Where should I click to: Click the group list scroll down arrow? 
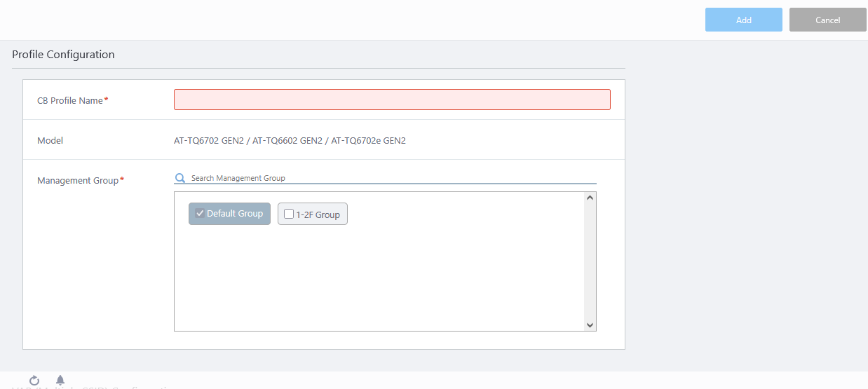click(x=590, y=325)
